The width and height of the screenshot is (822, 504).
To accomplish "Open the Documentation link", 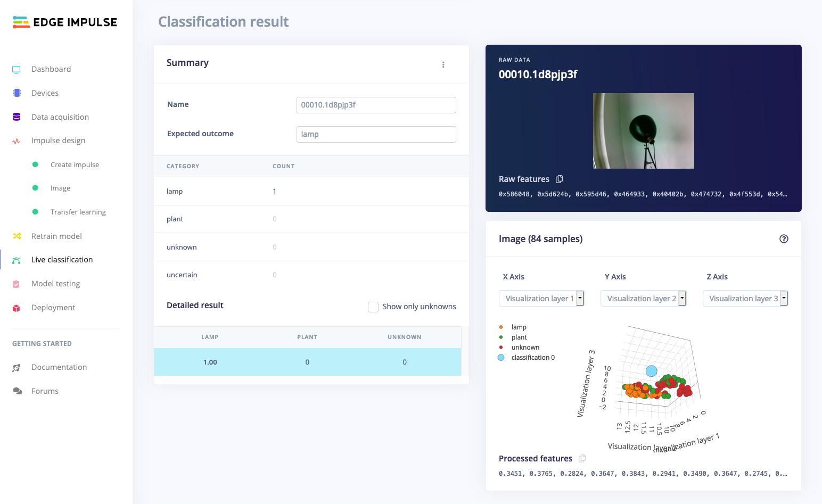I will click(x=59, y=367).
